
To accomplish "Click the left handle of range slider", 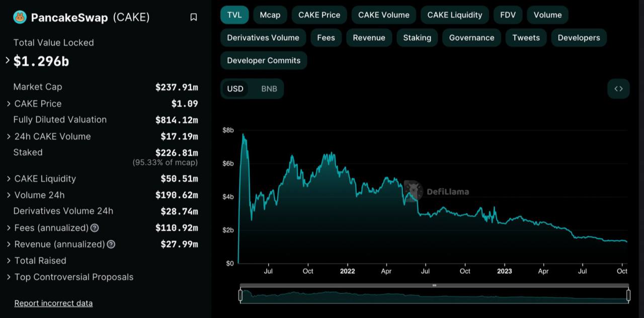I will (x=240, y=296).
